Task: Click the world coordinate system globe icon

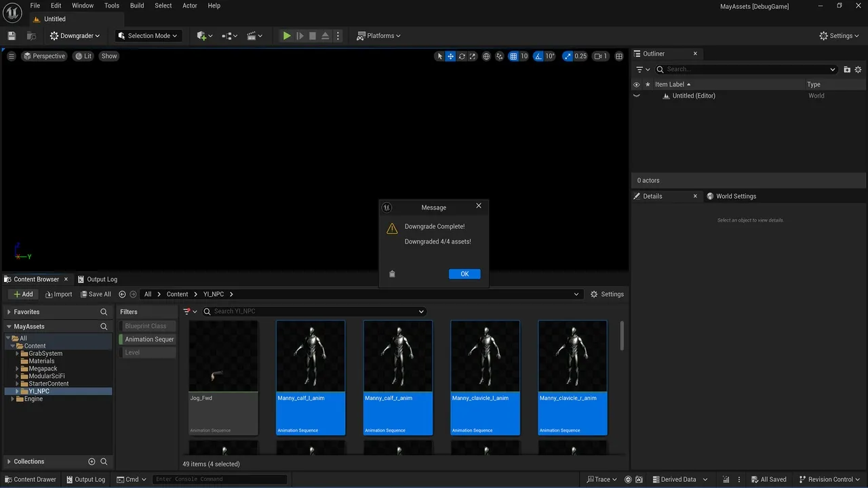Action: point(486,56)
